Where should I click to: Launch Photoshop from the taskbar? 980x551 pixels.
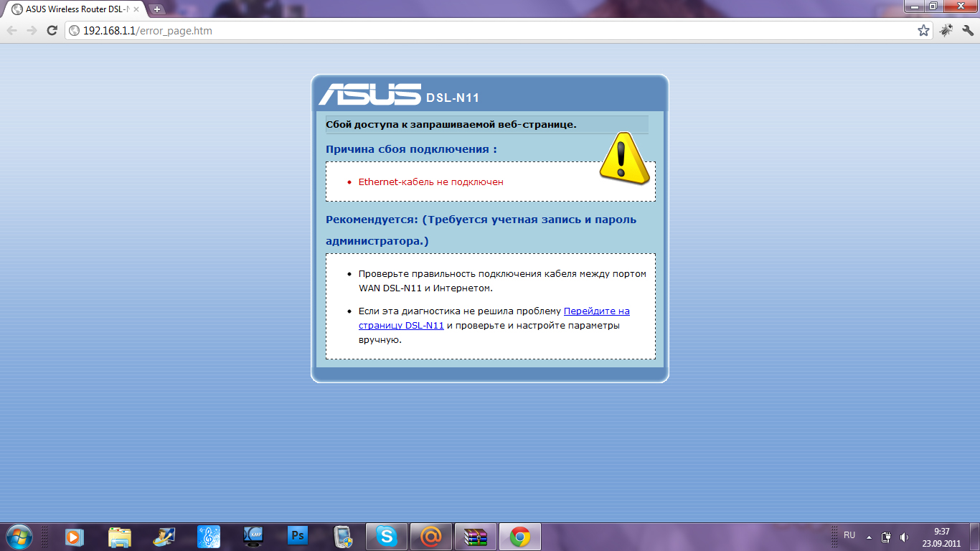pos(298,536)
